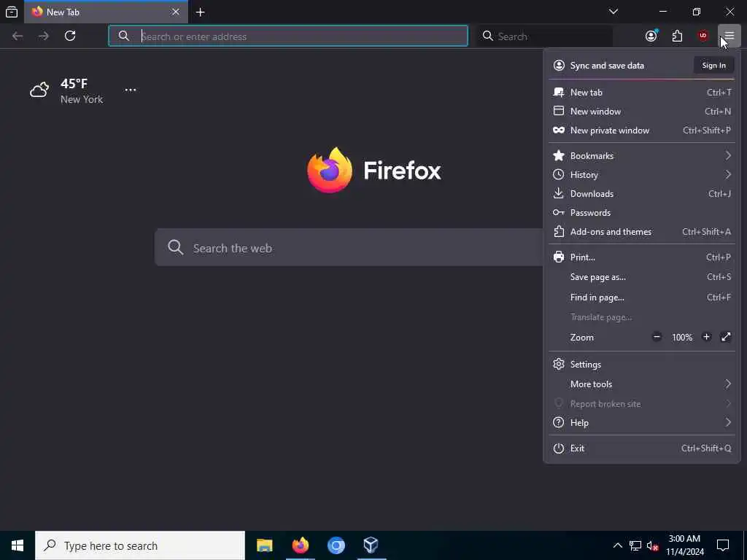Click the New York weather location
This screenshot has width=747, height=560.
(x=82, y=99)
